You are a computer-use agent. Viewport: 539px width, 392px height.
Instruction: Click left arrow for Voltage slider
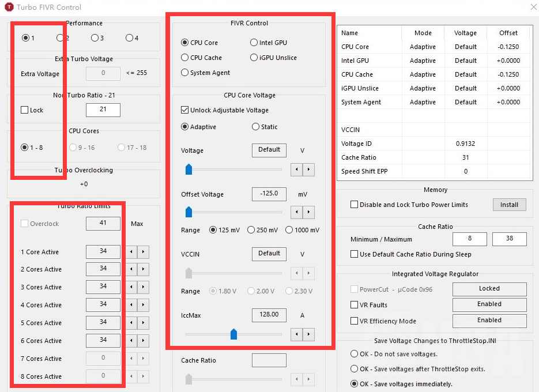tap(296, 169)
